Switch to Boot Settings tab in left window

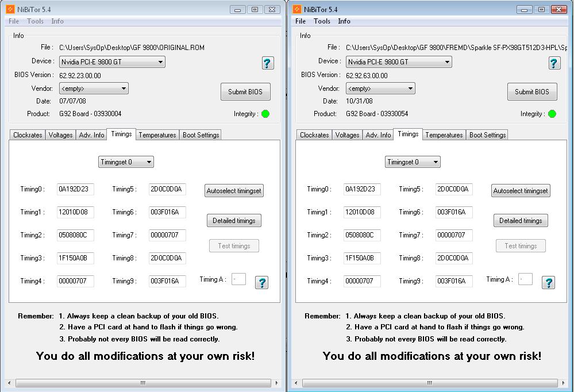pyautogui.click(x=201, y=135)
